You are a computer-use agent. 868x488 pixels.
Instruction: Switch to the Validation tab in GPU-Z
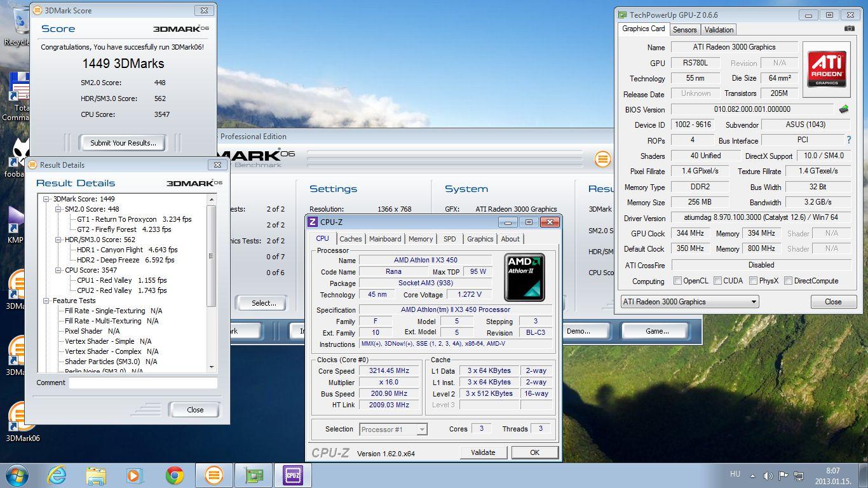(719, 29)
